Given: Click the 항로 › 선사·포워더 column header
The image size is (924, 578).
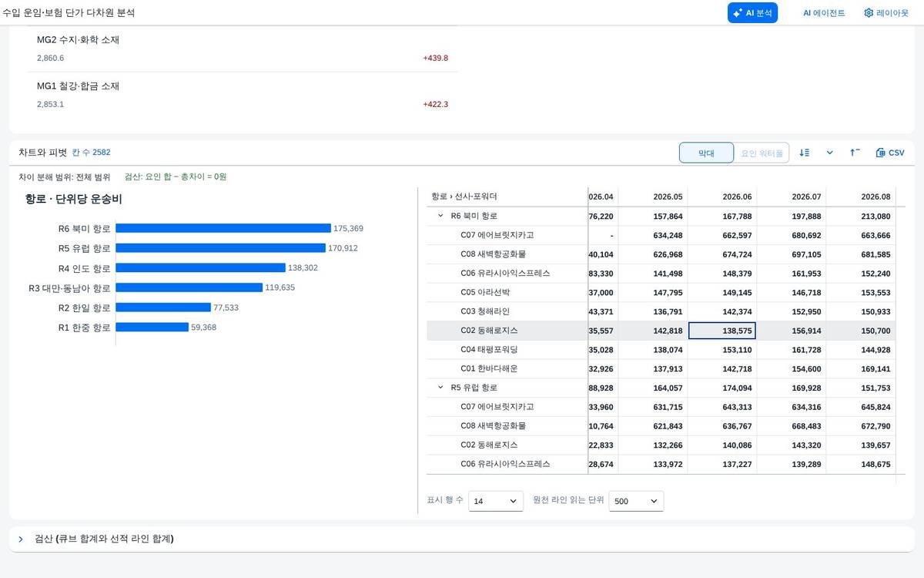Looking at the screenshot, I should pos(507,197).
